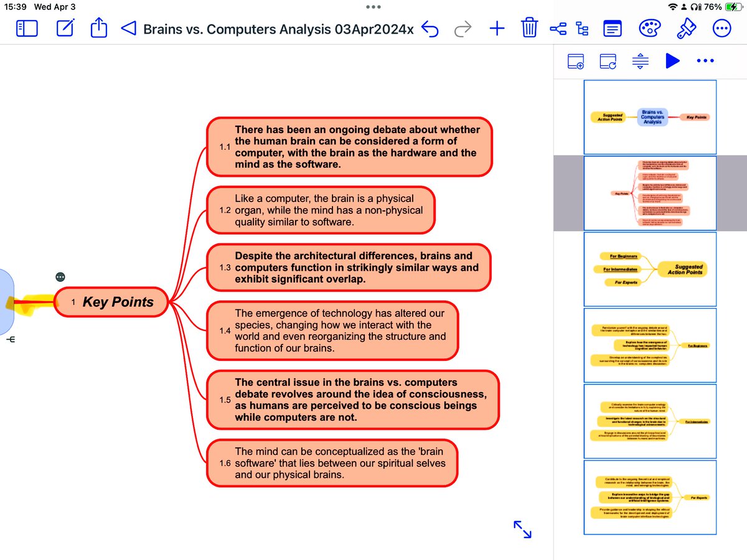Open the For Beginners slide thumbnail
Screen dimensions: 747x560
[x=650, y=345]
